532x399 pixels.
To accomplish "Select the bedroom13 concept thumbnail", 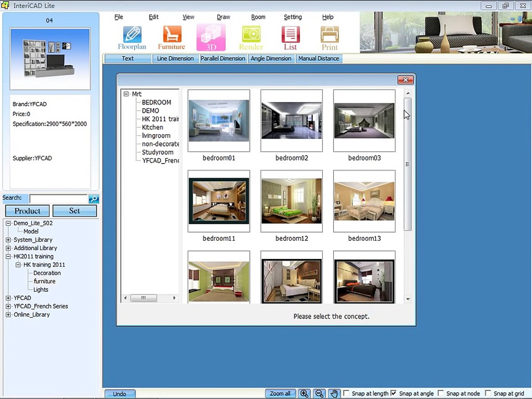I will click(x=364, y=201).
